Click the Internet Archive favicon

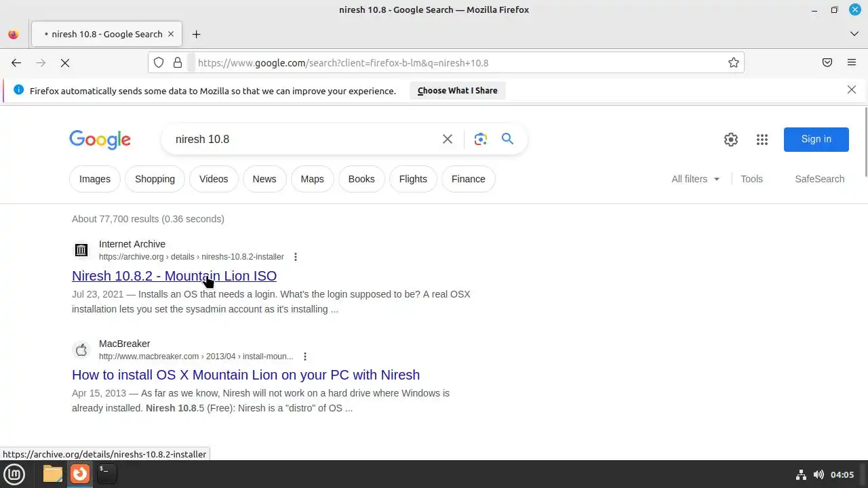pyautogui.click(x=81, y=250)
